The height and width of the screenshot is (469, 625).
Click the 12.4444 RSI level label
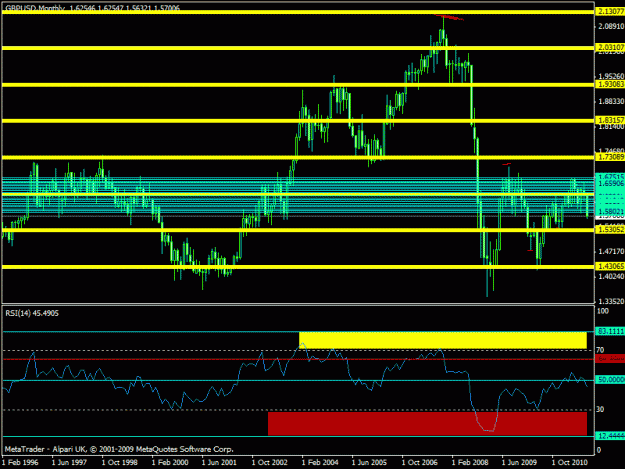[610, 436]
